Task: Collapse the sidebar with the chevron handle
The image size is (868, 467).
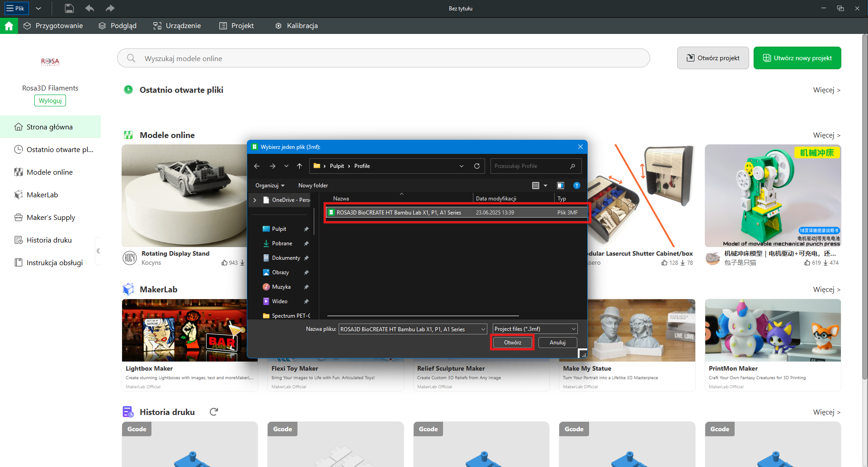Action: click(x=98, y=251)
